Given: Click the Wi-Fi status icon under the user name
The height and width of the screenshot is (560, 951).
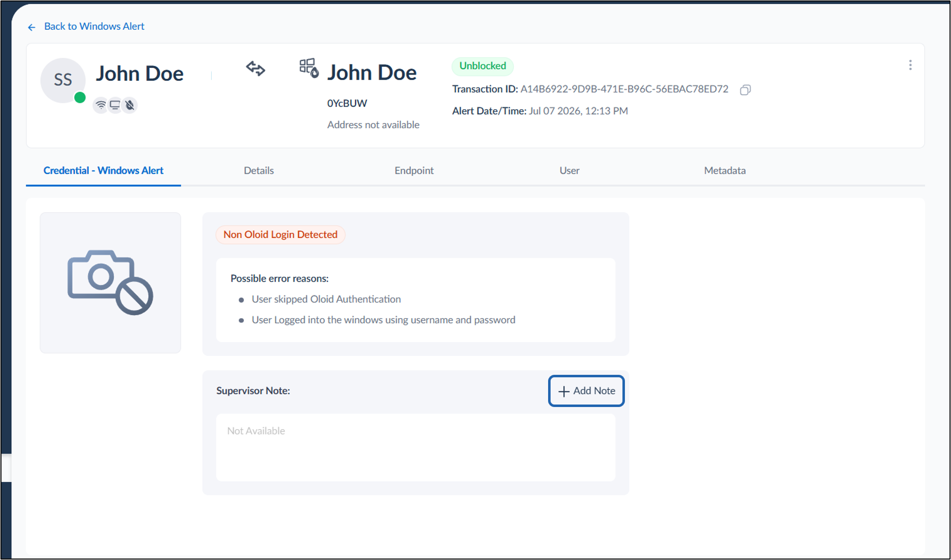Looking at the screenshot, I should pyautogui.click(x=101, y=105).
